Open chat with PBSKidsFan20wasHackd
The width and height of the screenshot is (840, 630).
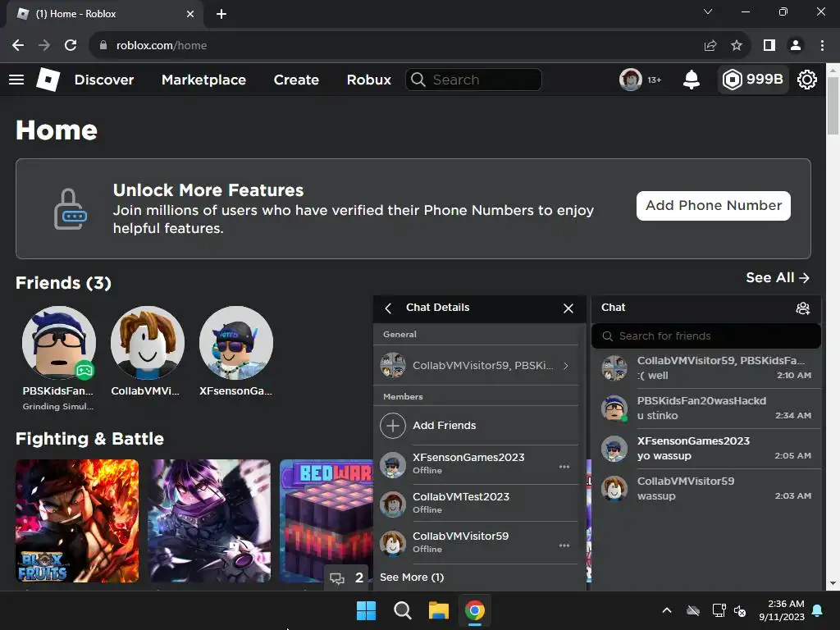[x=706, y=409]
